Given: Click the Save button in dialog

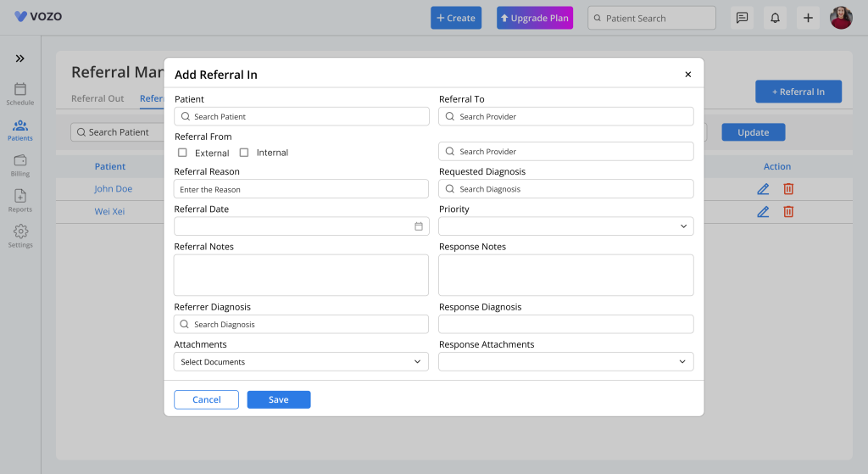Looking at the screenshot, I should [279, 399].
